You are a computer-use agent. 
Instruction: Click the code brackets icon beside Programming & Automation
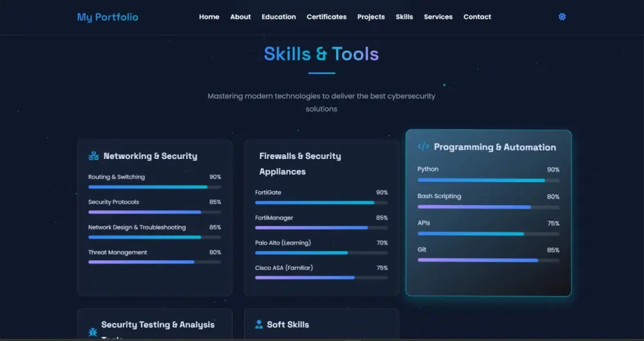tap(424, 147)
